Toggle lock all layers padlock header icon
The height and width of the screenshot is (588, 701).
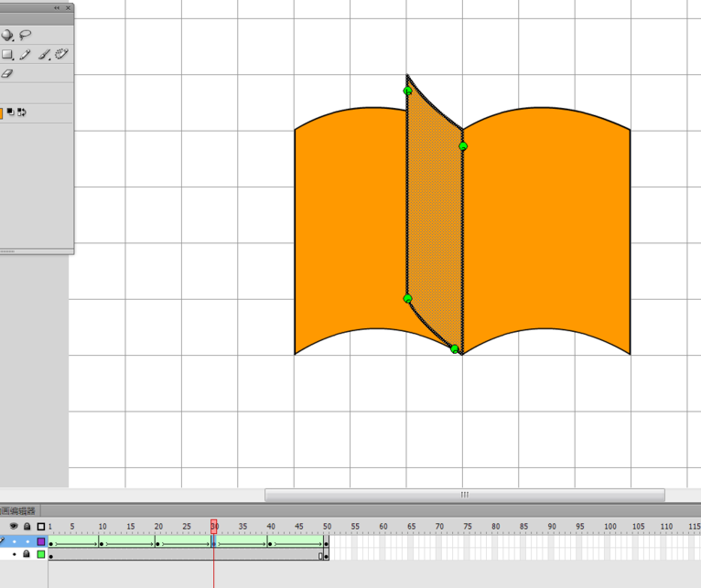tap(27, 527)
